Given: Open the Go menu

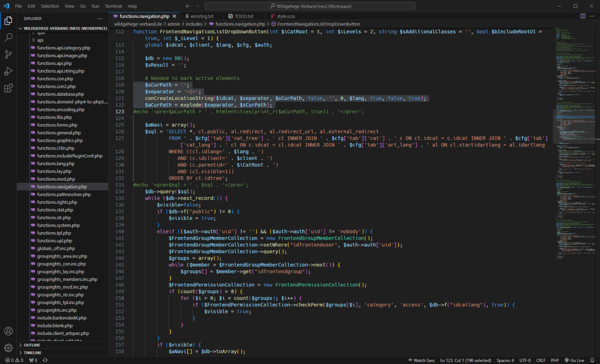Looking at the screenshot, I should click(x=83, y=6).
